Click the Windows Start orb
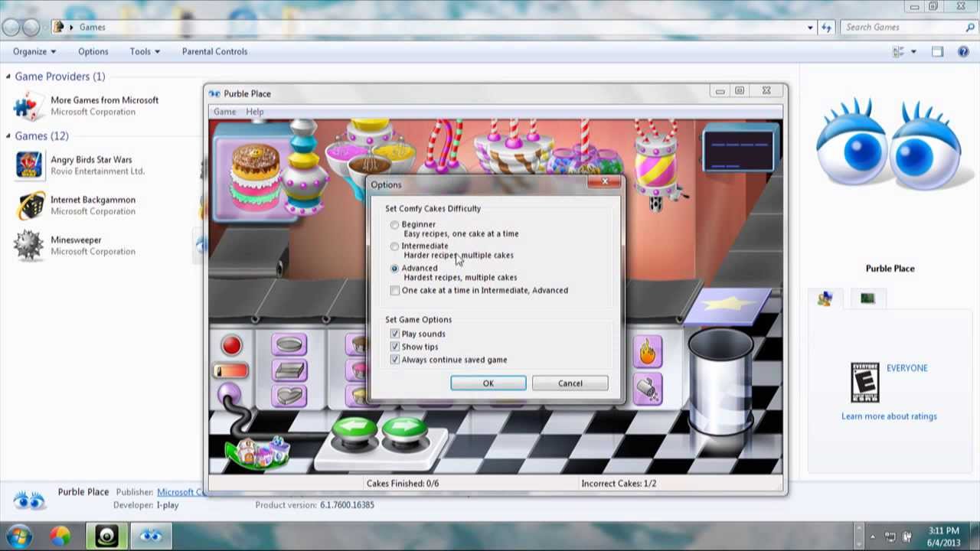Image resolution: width=980 pixels, height=551 pixels. (18, 536)
